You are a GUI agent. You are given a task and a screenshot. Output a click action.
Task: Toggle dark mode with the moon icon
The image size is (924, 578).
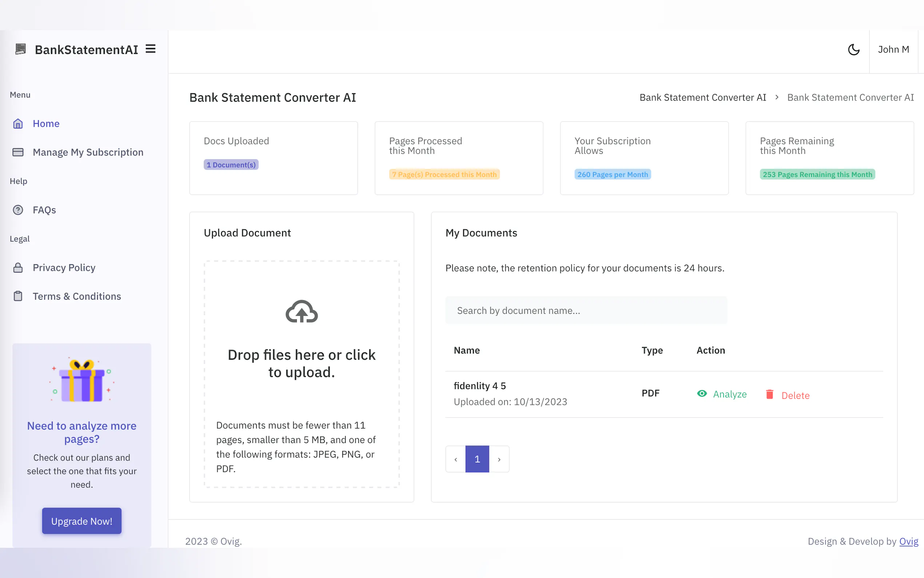pos(854,50)
